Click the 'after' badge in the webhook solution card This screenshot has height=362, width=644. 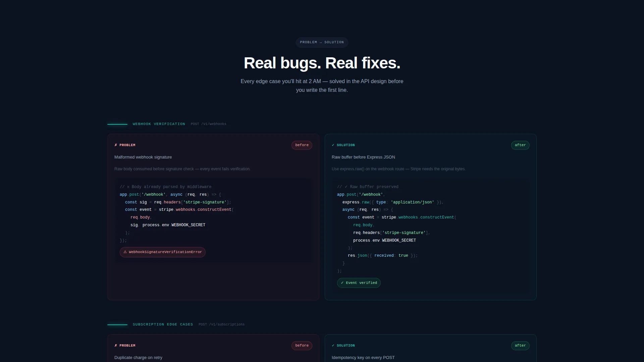pyautogui.click(x=520, y=145)
